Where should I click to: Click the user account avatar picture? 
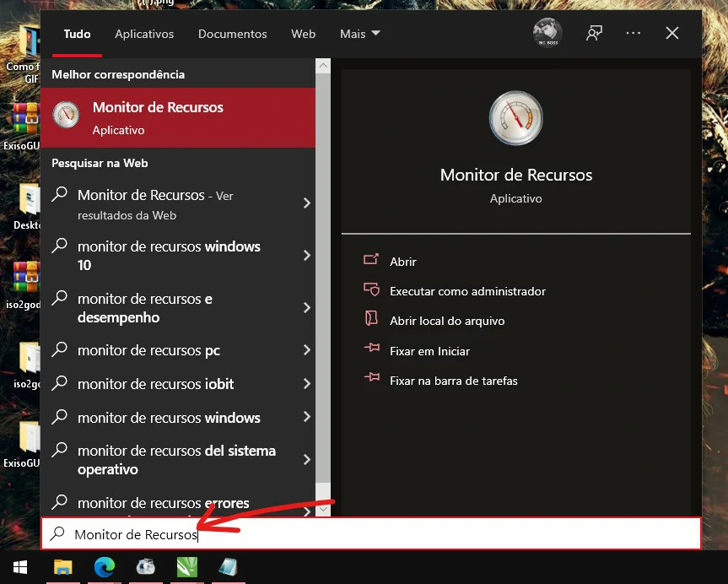pos(547,33)
